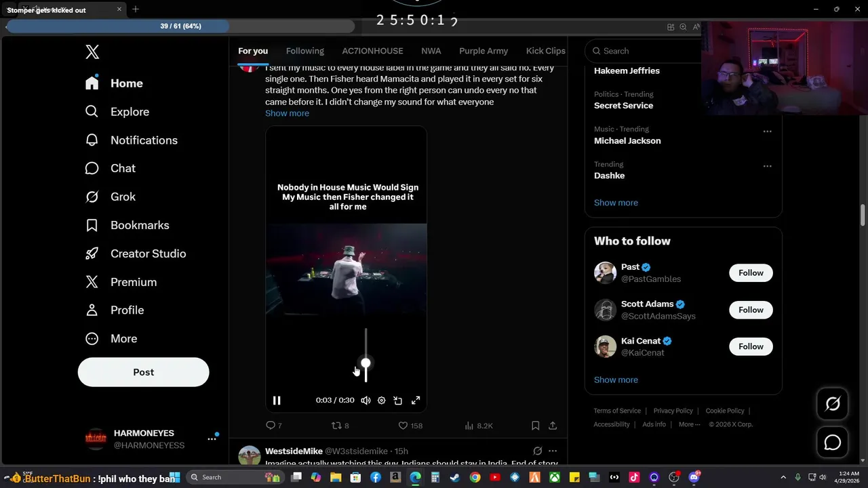Click the 39 / 61 progress bar
The image size is (868, 488).
(180, 26)
